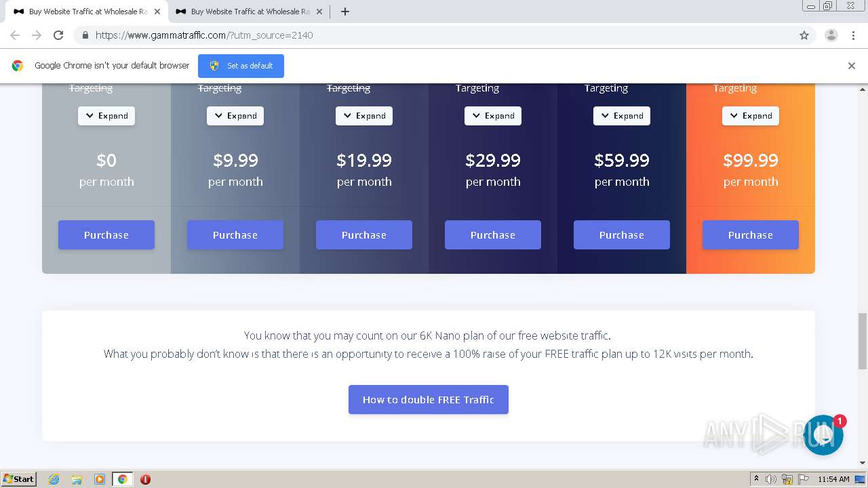Click the $0 price text
The height and width of the screenshot is (488, 868).
(x=106, y=161)
